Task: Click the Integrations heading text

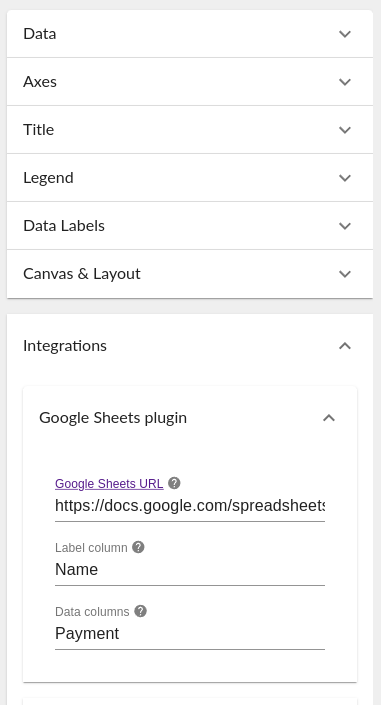Action: 65,346
